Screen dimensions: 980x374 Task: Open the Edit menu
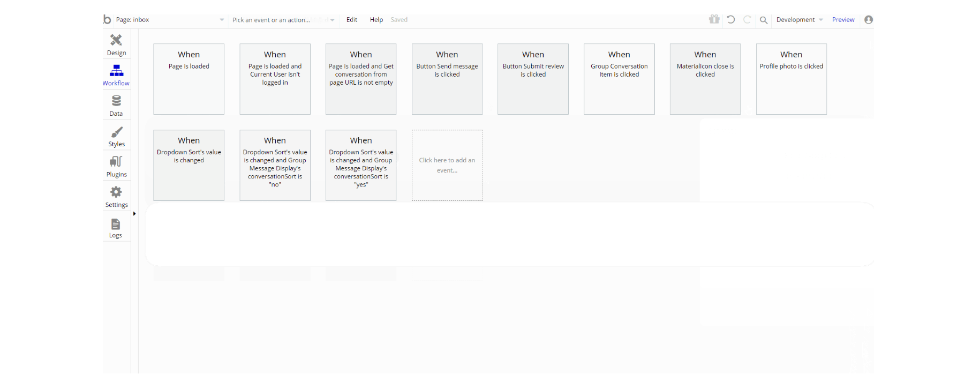coord(352,20)
